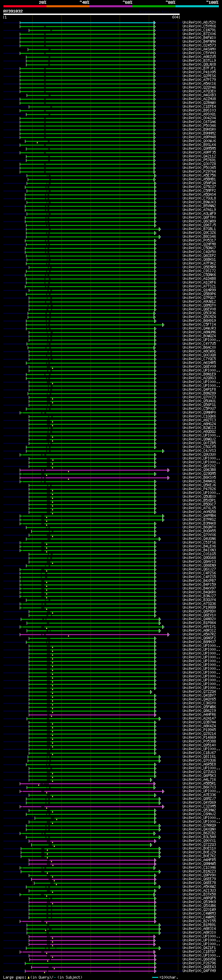Open entry UniRef100_C1N791
The height and width of the screenshot is (980, 222).
pyautogui.click(x=199, y=30)
